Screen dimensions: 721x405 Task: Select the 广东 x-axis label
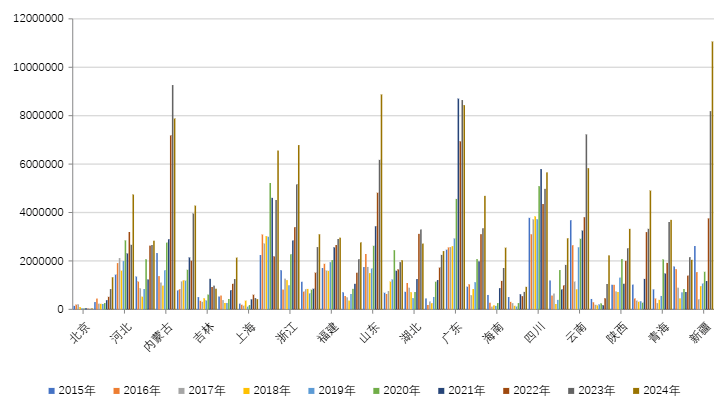449,333
